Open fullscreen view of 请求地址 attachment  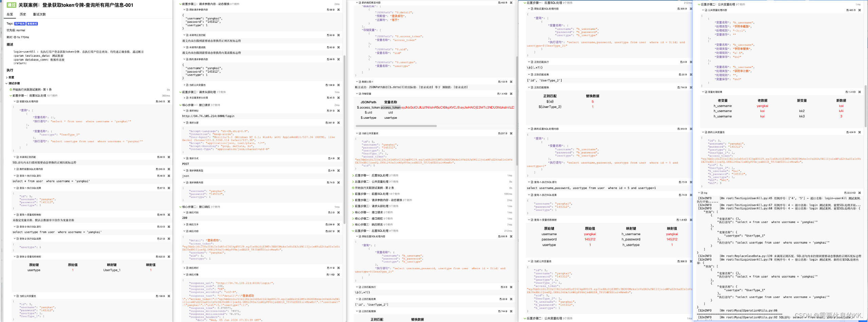[339, 111]
